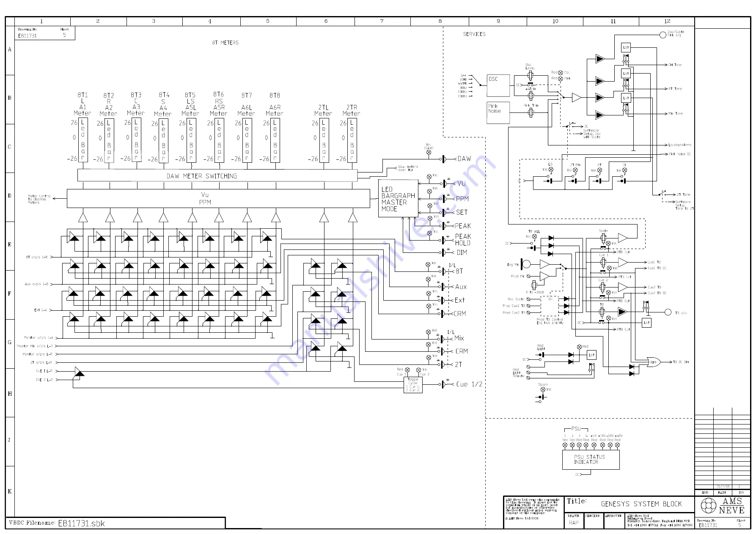Click the 'Pink Trim' control label
The width and height of the screenshot is (756, 534).
click(x=531, y=105)
